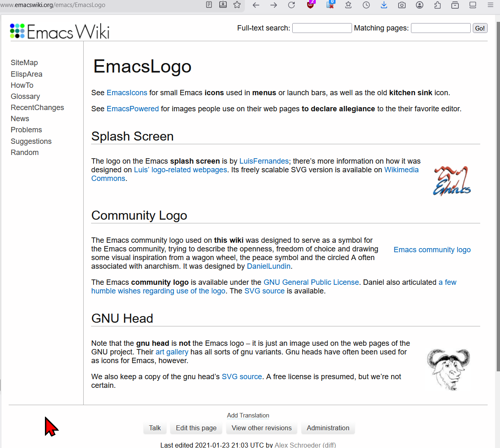Take a screenshot with the camera icon
Screen dimensions: 500x448
coord(402,5)
